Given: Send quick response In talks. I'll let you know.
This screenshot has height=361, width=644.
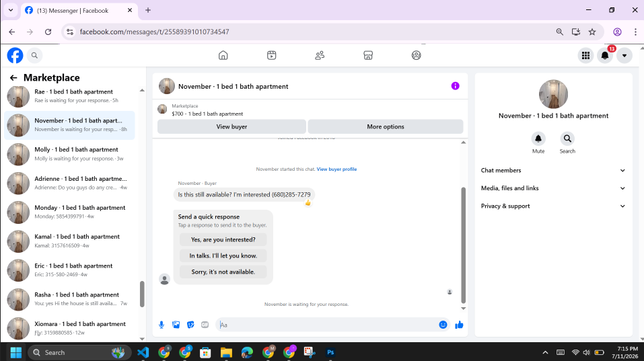Looking at the screenshot, I should [223, 255].
